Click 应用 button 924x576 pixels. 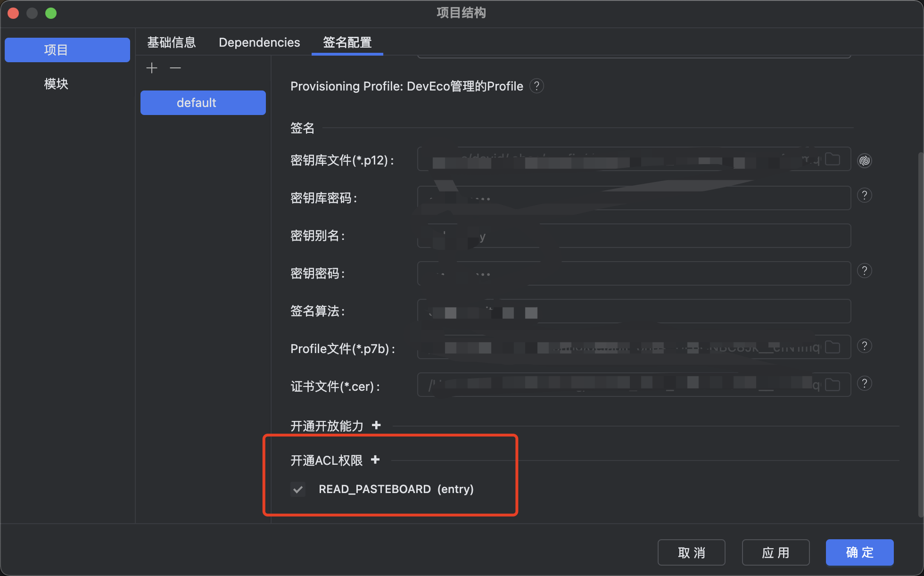tap(776, 552)
